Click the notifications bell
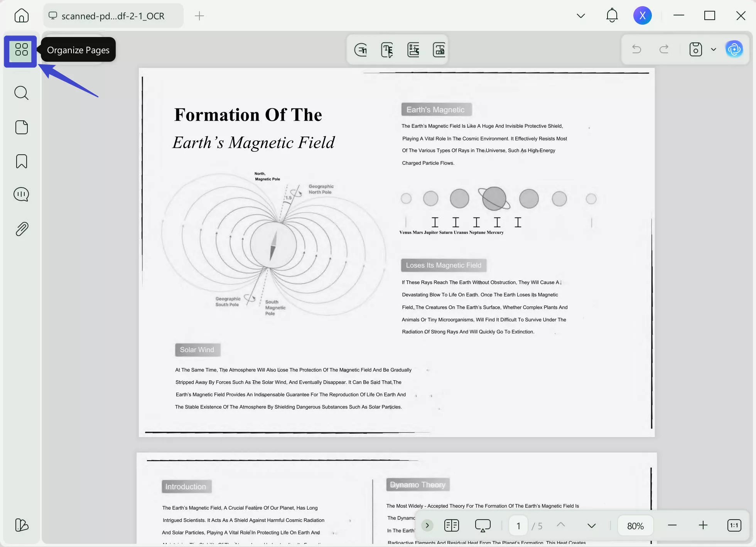Viewport: 756px width, 547px height. (612, 15)
